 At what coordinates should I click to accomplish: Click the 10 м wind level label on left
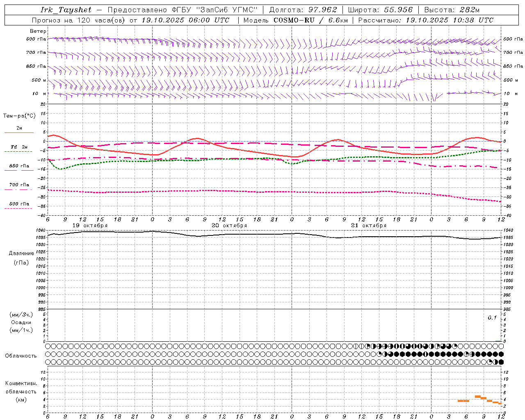pyautogui.click(x=39, y=94)
